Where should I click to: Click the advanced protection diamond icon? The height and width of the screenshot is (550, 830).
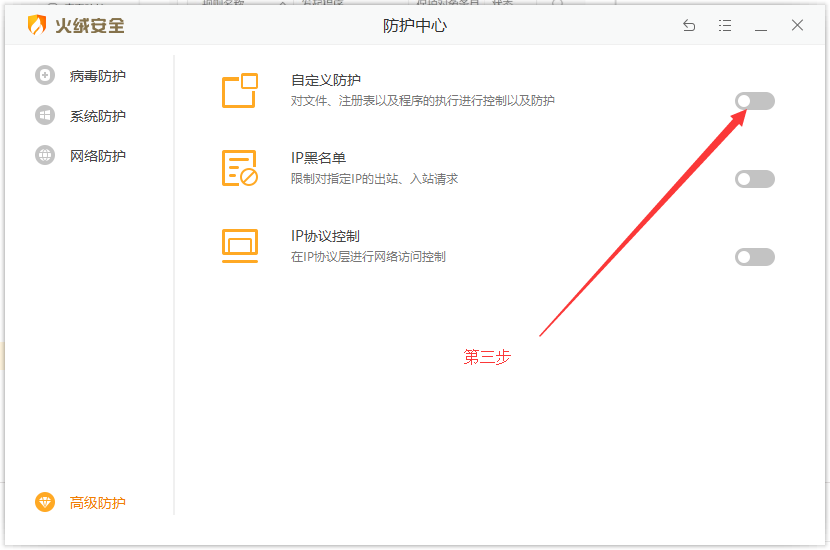click(45, 502)
